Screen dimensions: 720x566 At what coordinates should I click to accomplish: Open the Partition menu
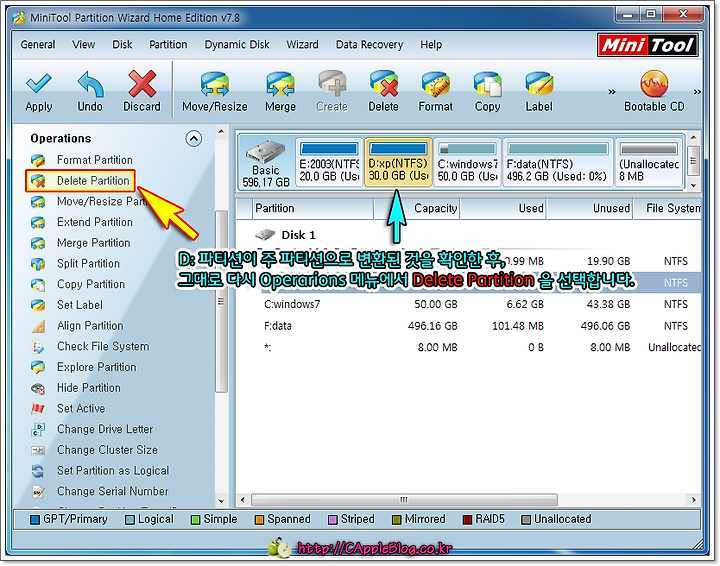coord(168,45)
